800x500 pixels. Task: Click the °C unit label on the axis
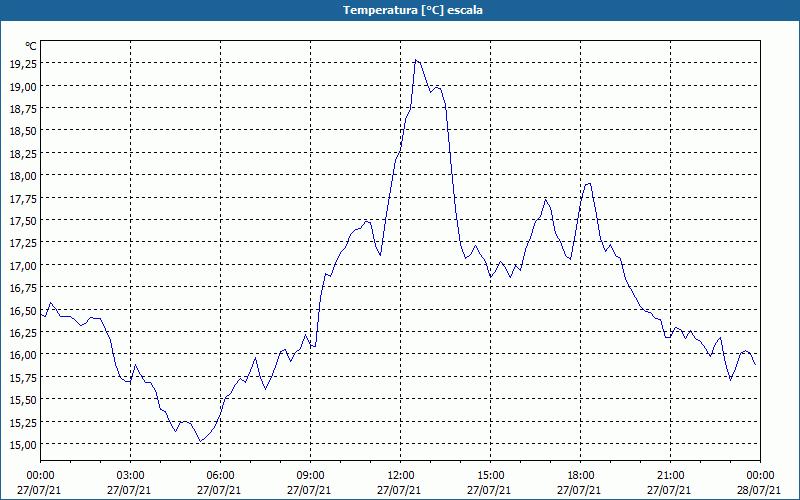[x=31, y=46]
